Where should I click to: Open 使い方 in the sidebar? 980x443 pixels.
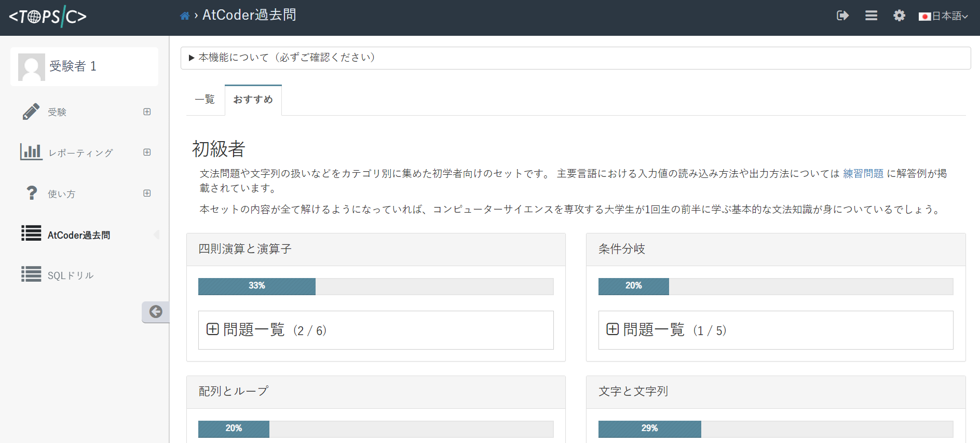[61, 194]
